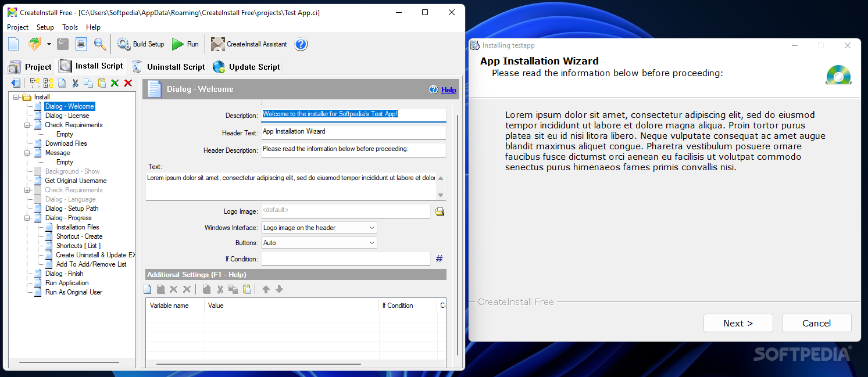The image size is (868, 377).
Task: Switch to the Uninstall Script tab
Action: (x=169, y=67)
